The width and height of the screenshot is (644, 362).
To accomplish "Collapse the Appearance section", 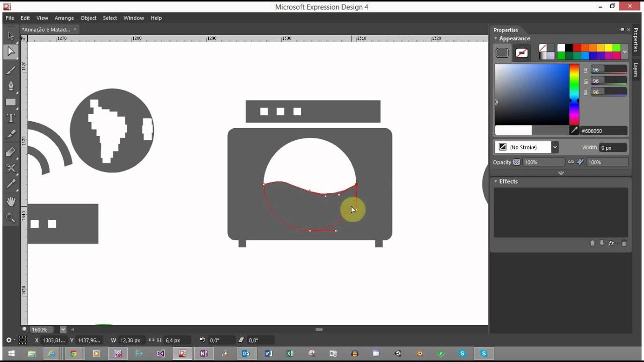I will click(x=496, y=38).
